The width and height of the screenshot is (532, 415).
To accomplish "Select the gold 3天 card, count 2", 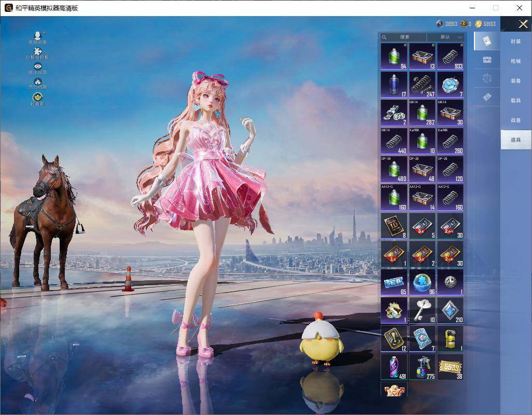I will (422, 254).
